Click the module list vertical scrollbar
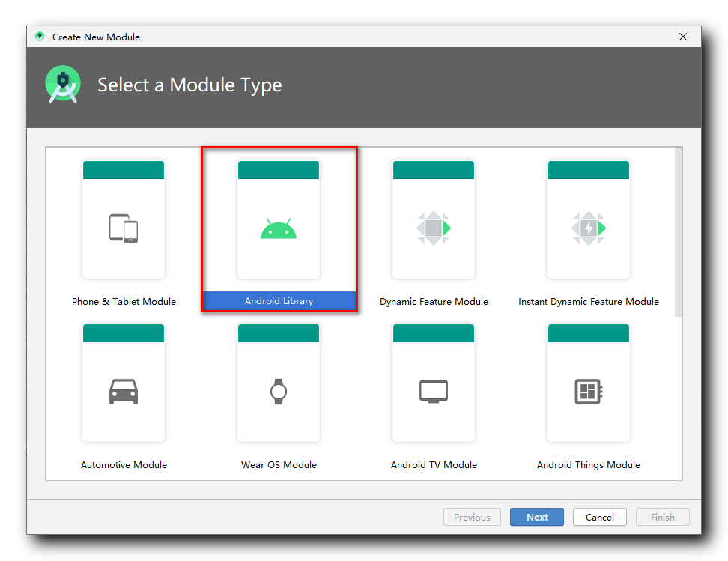Image resolution: width=728 pixels, height=561 pixels. [x=679, y=232]
